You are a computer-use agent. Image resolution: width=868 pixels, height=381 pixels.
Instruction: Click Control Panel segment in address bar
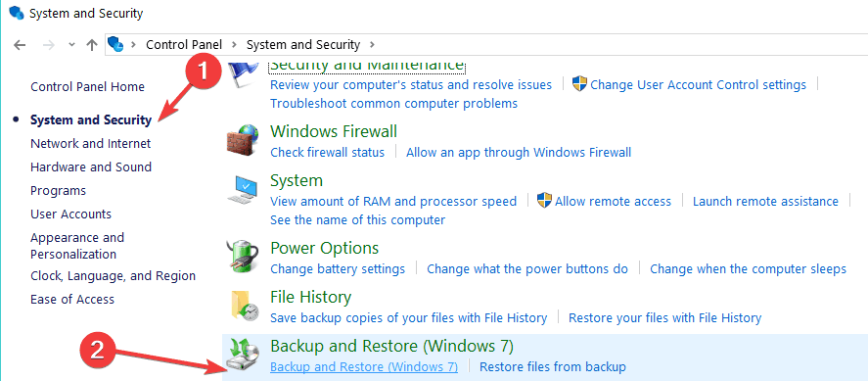[184, 45]
